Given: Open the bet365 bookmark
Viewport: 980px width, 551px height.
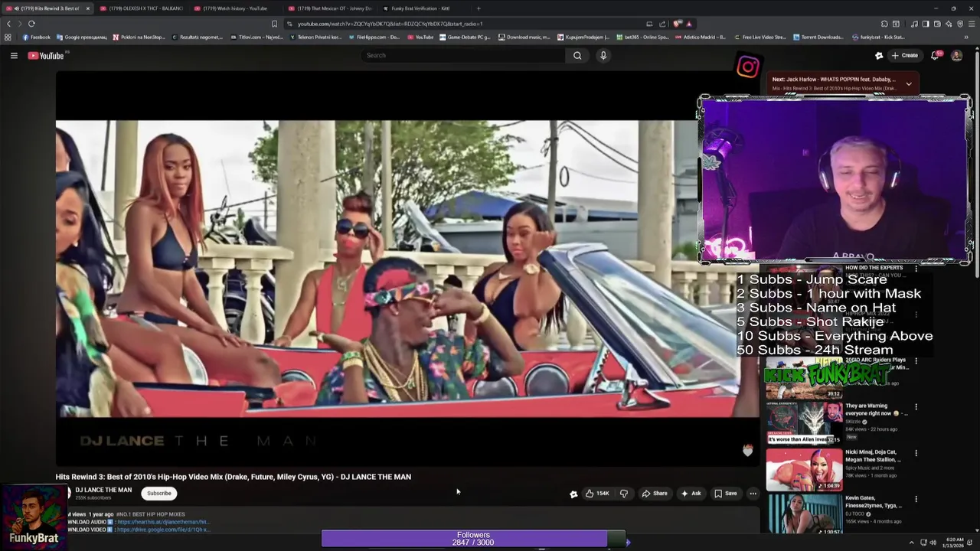Looking at the screenshot, I should point(642,37).
